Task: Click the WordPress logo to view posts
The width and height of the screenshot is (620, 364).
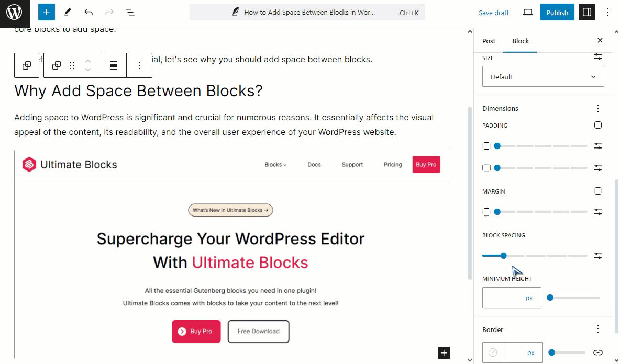Action: pyautogui.click(x=15, y=13)
